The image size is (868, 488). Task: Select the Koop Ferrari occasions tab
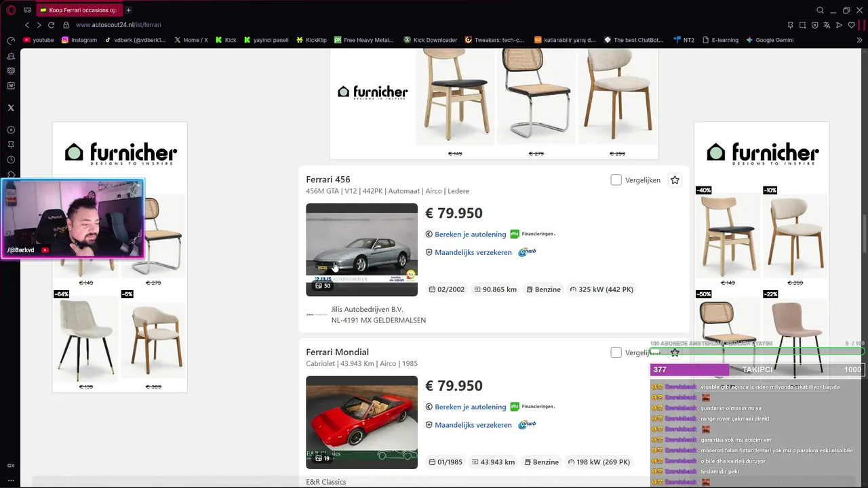[x=79, y=10]
